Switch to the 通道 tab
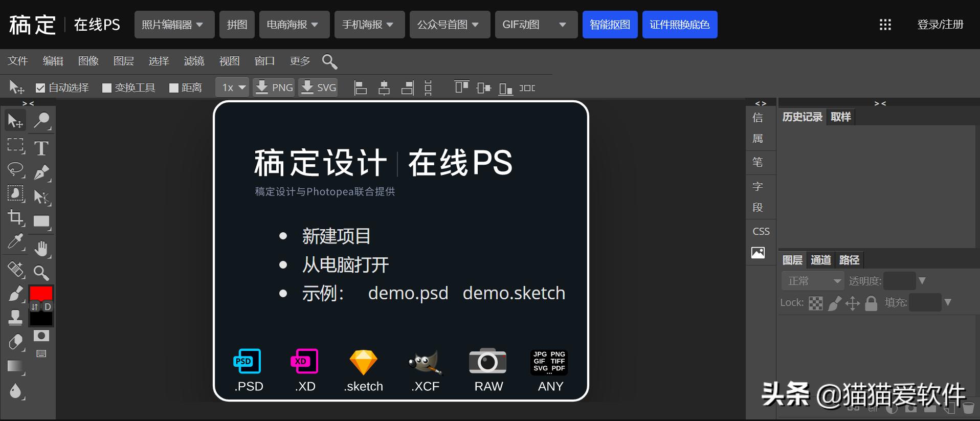 pos(821,260)
